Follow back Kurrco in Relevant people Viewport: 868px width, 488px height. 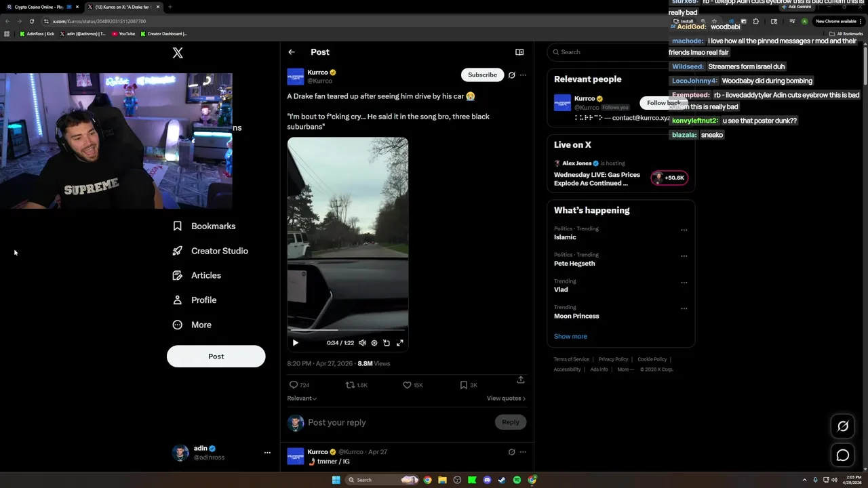click(x=663, y=103)
